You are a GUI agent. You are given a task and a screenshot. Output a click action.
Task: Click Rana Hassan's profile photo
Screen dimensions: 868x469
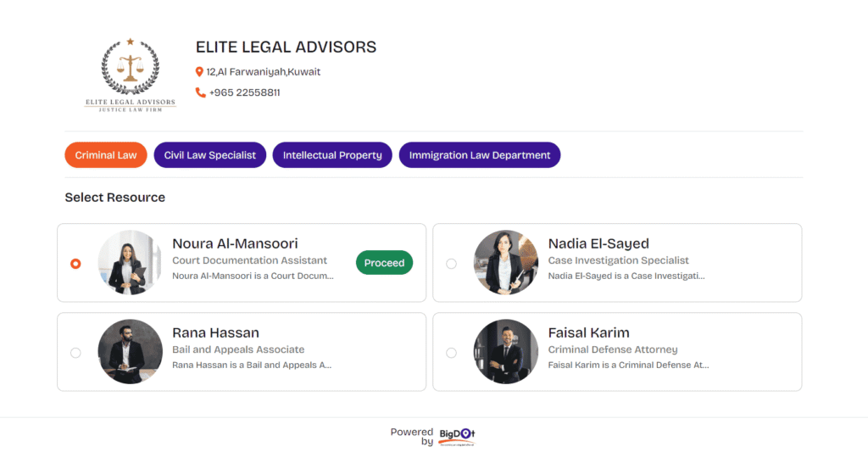(x=130, y=352)
